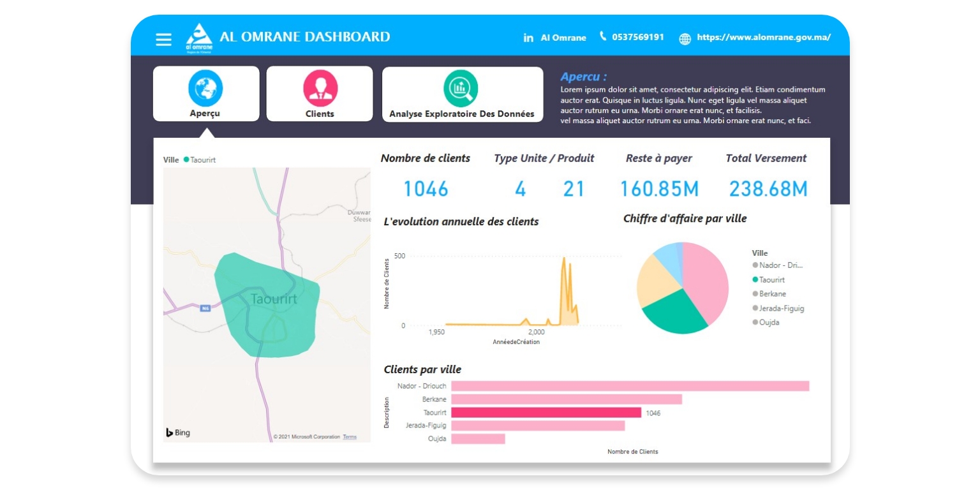The width and height of the screenshot is (980, 504).
Task: Toggle Berkane in the pie chart legend
Action: click(x=772, y=294)
